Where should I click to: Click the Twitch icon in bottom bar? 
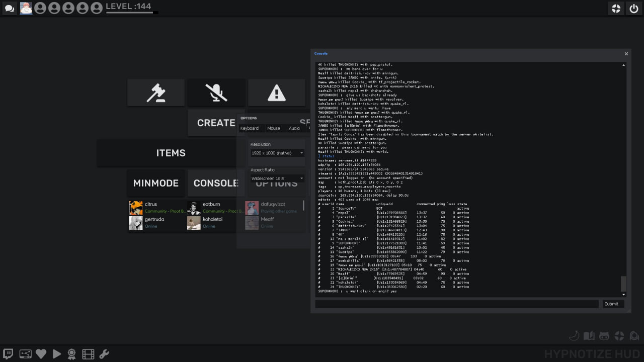point(9,354)
